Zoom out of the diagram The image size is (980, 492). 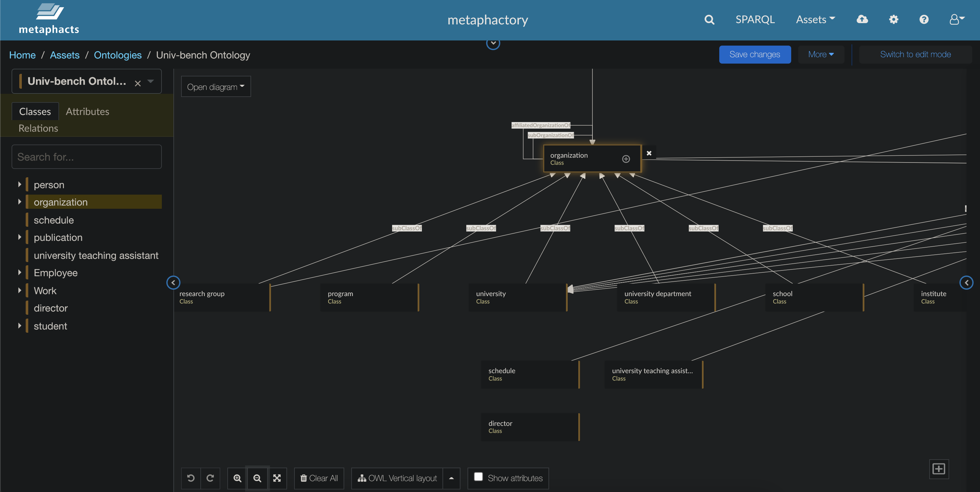click(x=257, y=478)
